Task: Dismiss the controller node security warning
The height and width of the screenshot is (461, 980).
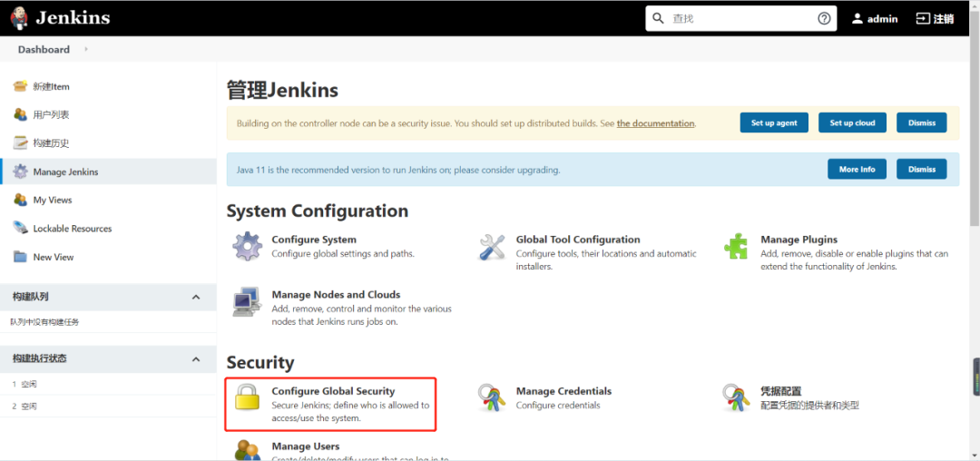Action: [921, 123]
